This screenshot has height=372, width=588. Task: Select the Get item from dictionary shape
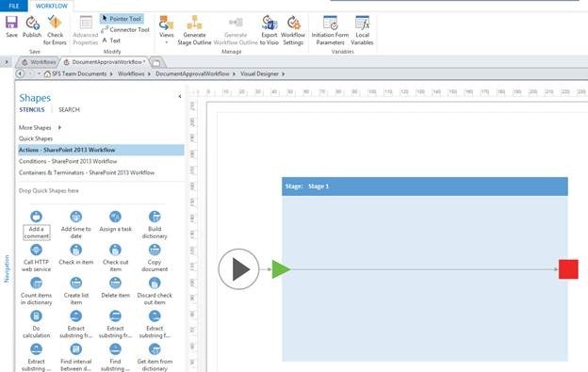pos(155,357)
